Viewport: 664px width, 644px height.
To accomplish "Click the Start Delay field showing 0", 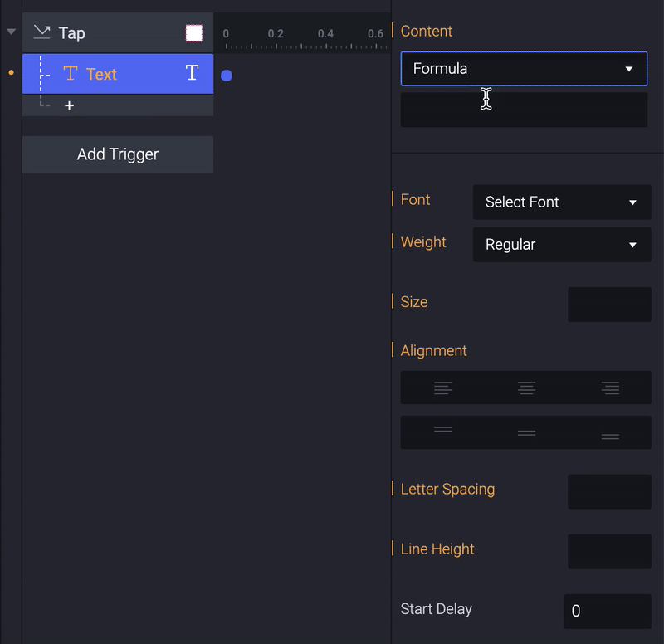I will (608, 612).
